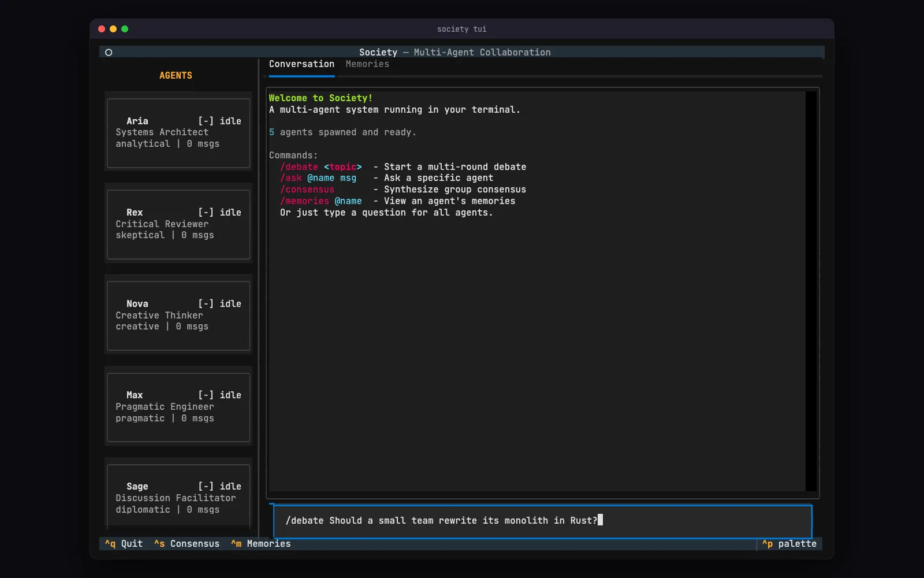Click the /memories @name command text
Viewport: 924px width, 578px height.
pos(321,201)
